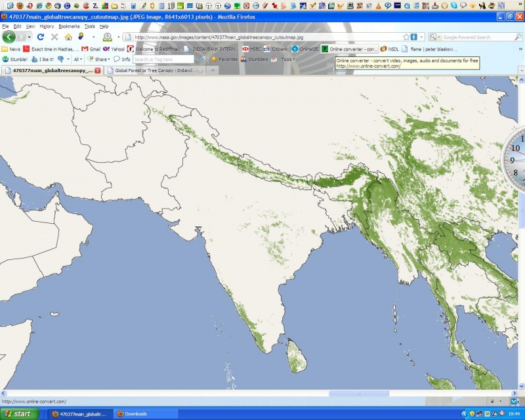Open the Gmail bookmark
Screen dimensions: 525x420
tap(91, 49)
